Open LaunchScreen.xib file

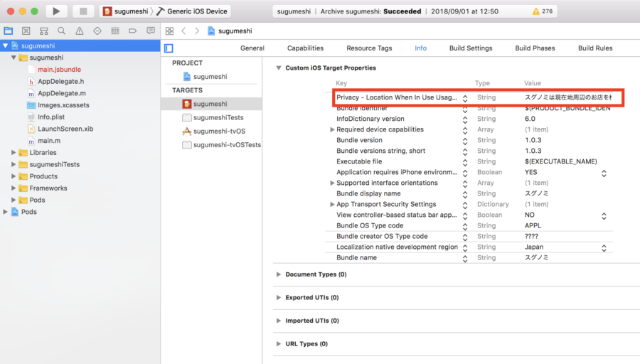click(x=65, y=129)
